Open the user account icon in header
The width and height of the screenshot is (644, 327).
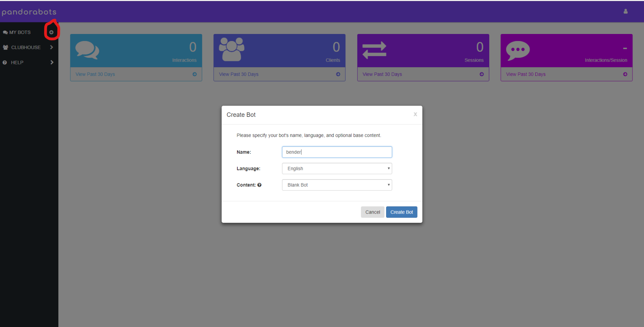pyautogui.click(x=625, y=12)
